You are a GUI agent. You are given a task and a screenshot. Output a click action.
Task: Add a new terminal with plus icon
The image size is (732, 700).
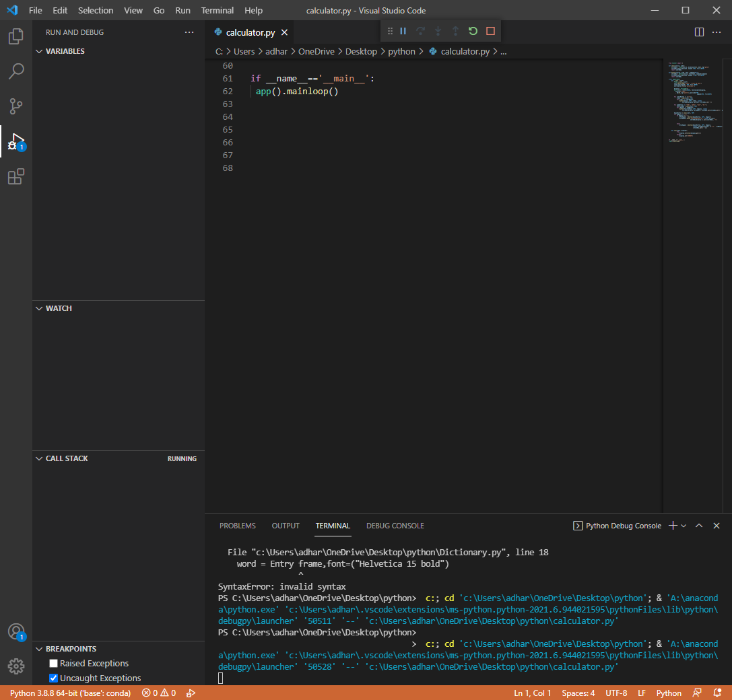point(673,526)
